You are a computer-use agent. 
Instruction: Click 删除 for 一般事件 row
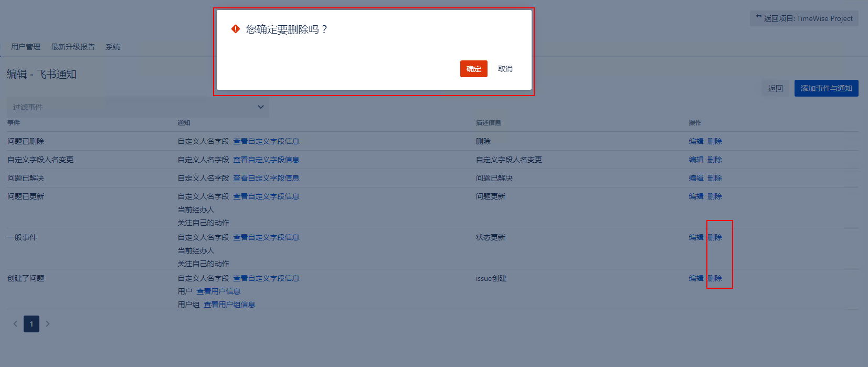click(x=715, y=237)
